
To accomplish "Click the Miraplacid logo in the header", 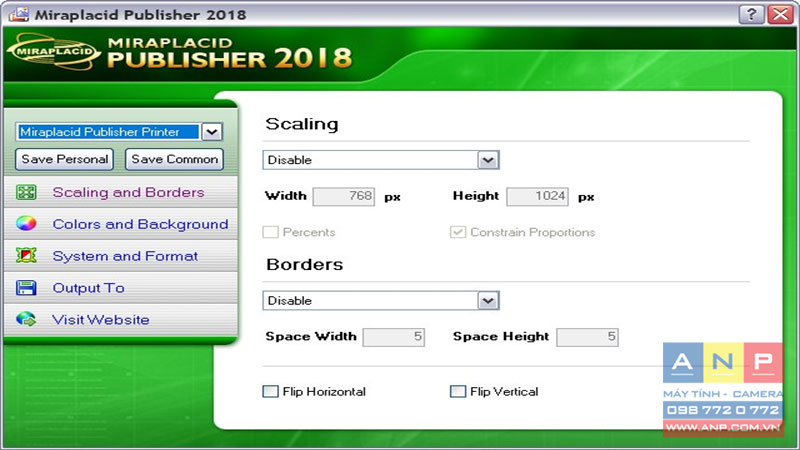I will 54,52.
